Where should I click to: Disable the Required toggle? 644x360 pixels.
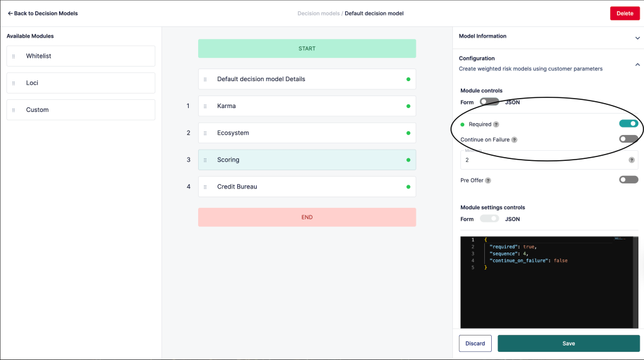[628, 124]
